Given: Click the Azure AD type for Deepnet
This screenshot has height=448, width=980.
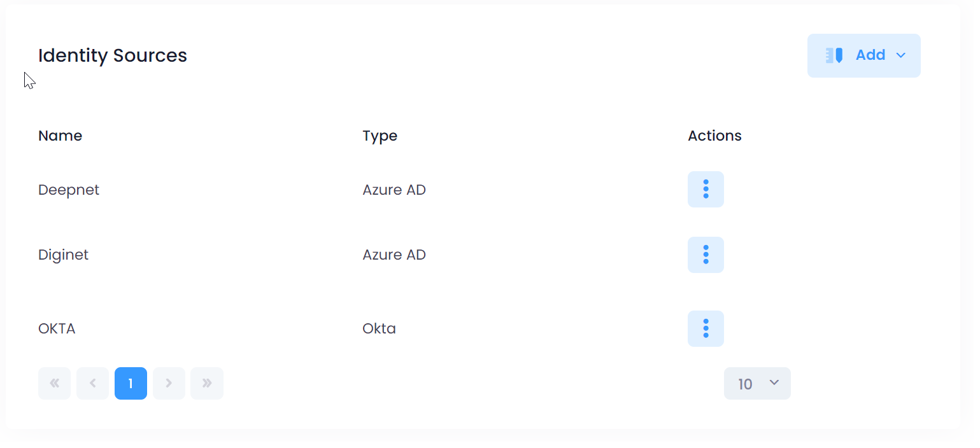Looking at the screenshot, I should coord(394,190).
